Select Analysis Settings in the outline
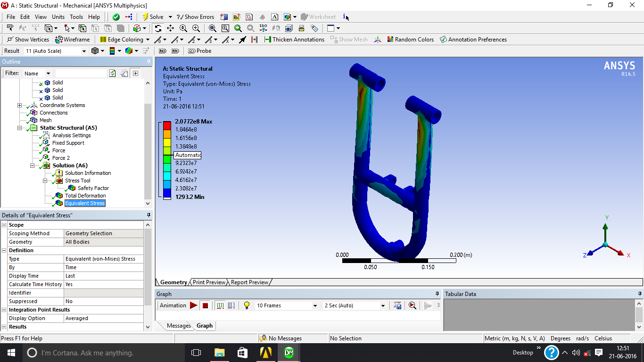This screenshot has height=362, width=644. click(72, 135)
